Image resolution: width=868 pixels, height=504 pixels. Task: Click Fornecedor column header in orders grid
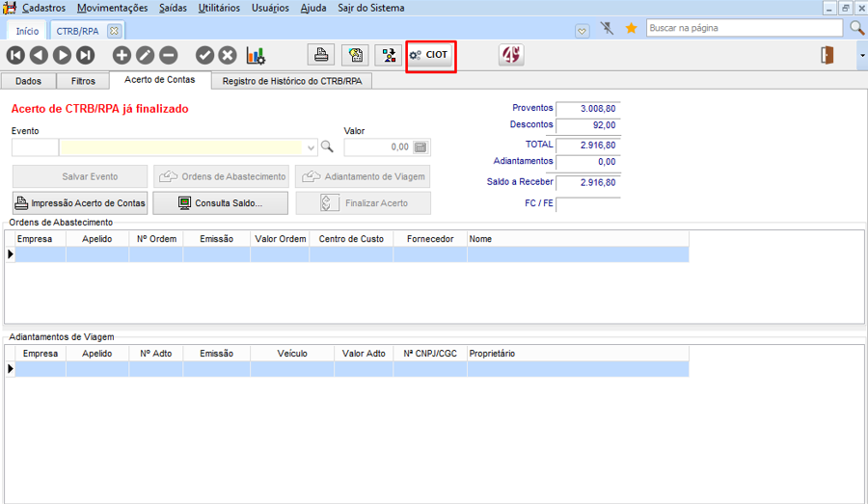(x=430, y=239)
